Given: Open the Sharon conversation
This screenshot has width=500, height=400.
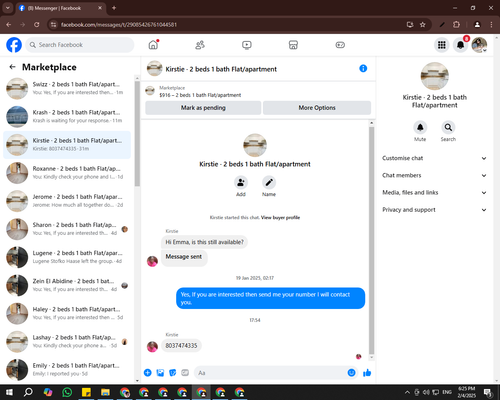Looking at the screenshot, I should (67, 229).
